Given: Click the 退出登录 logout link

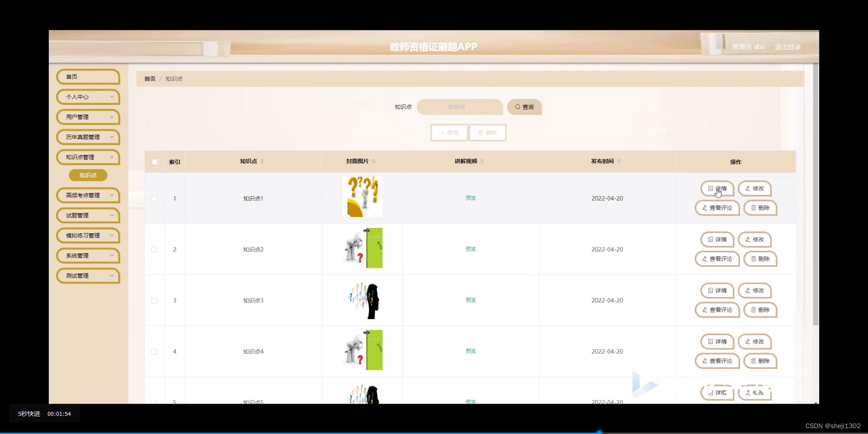Looking at the screenshot, I should pos(788,47).
